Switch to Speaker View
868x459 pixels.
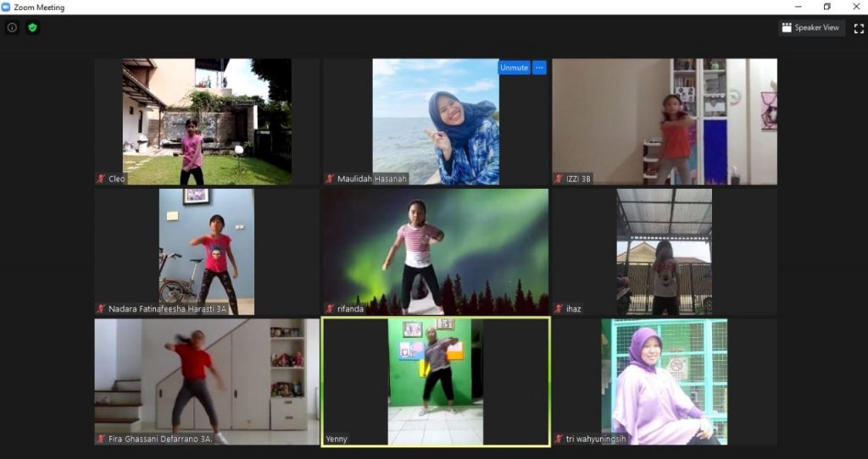pyautogui.click(x=810, y=28)
